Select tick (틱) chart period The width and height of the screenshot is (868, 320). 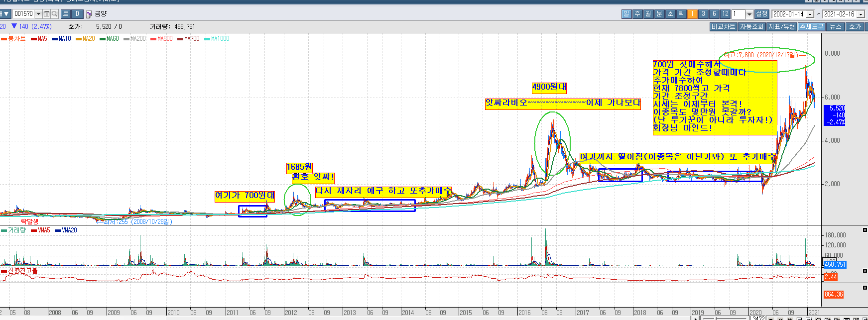pos(681,14)
